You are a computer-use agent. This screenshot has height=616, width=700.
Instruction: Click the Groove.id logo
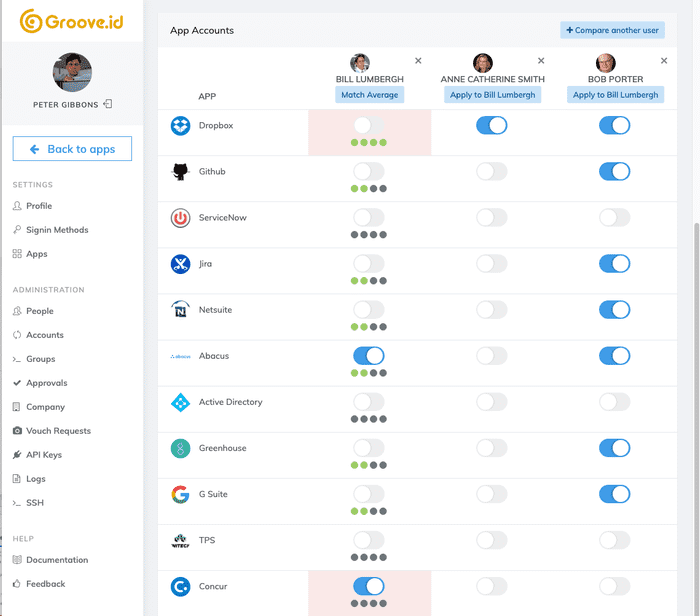(71, 21)
